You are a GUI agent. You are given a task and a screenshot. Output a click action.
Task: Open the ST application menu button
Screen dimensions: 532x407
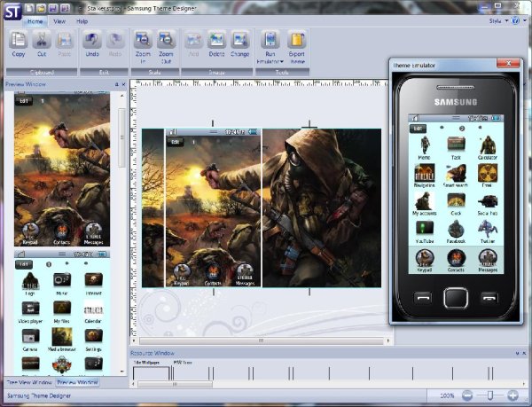pos(12,11)
